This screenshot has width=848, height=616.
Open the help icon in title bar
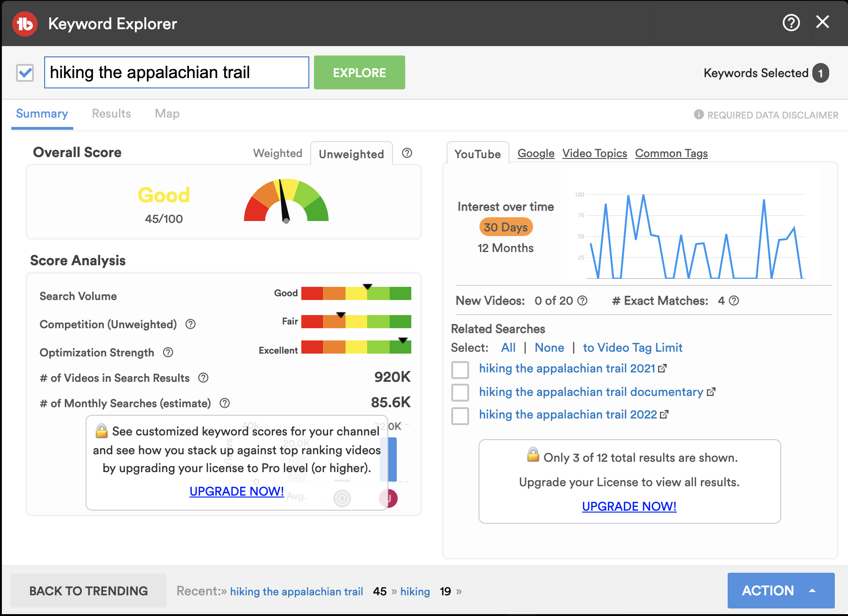coord(791,23)
